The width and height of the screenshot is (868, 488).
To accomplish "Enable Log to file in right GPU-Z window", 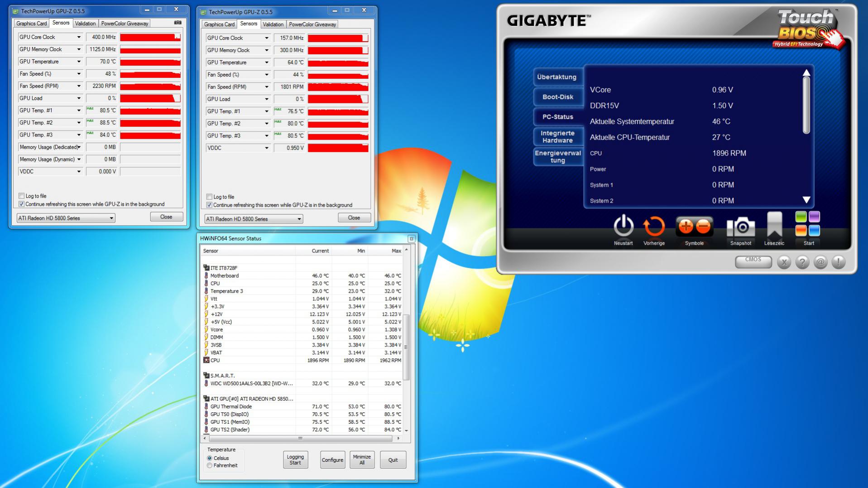I will coord(209,197).
